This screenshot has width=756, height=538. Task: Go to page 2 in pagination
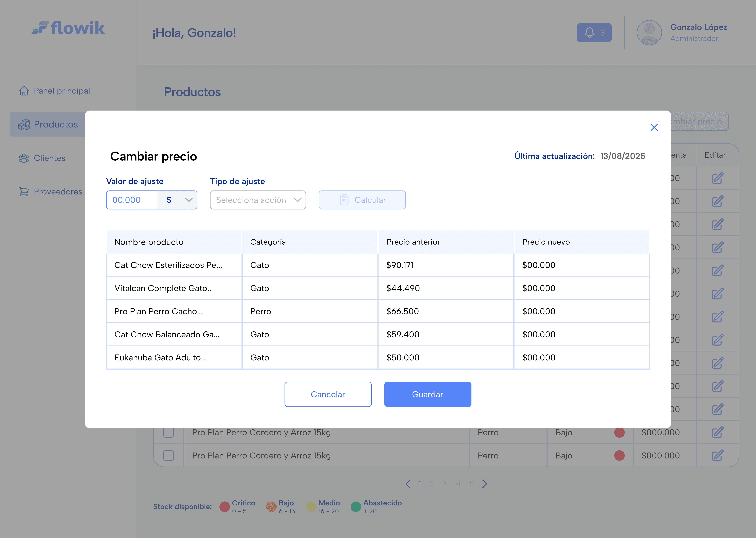(432, 484)
